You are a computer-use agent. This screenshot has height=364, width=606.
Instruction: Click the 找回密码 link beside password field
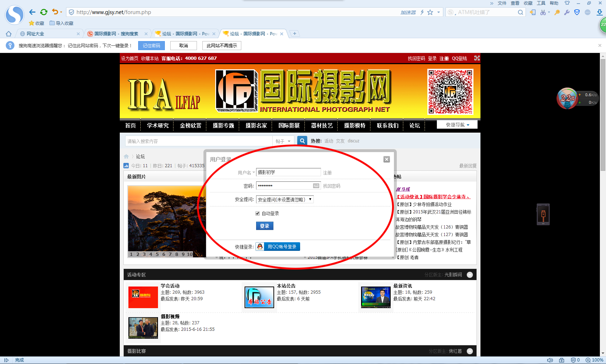331,186
